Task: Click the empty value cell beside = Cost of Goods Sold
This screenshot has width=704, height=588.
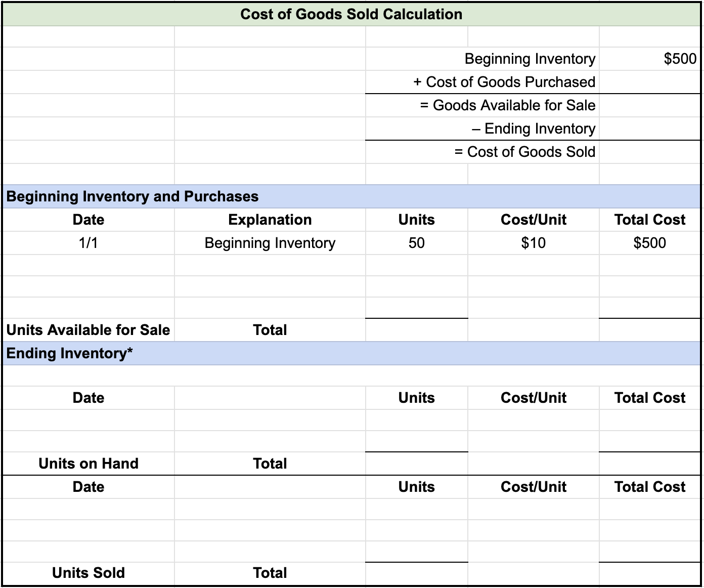Action: pyautogui.click(x=650, y=152)
